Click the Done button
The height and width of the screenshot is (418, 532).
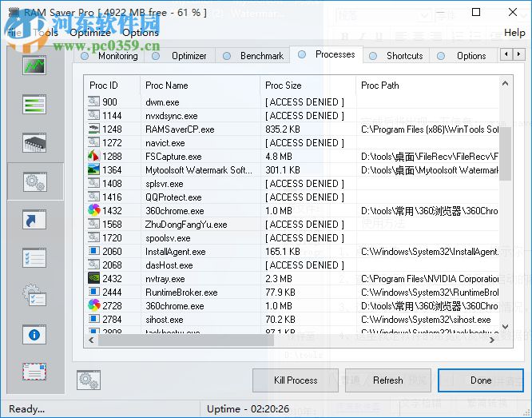click(x=481, y=380)
